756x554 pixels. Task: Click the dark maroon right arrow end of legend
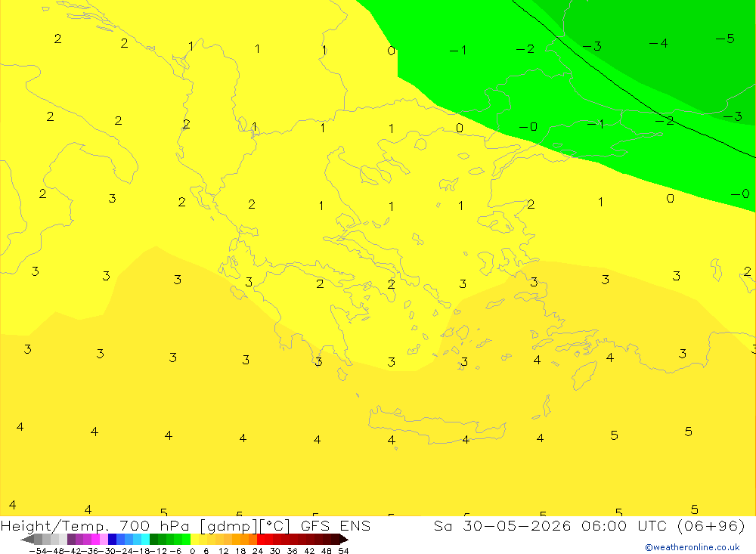[x=343, y=540]
